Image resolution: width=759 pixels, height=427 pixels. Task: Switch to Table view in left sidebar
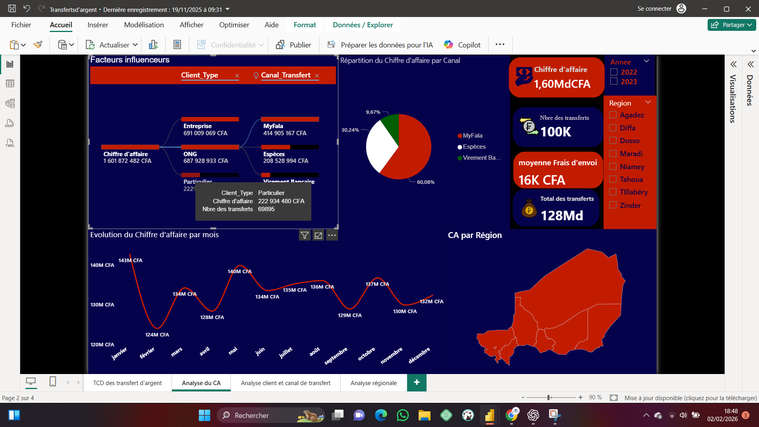click(x=10, y=84)
